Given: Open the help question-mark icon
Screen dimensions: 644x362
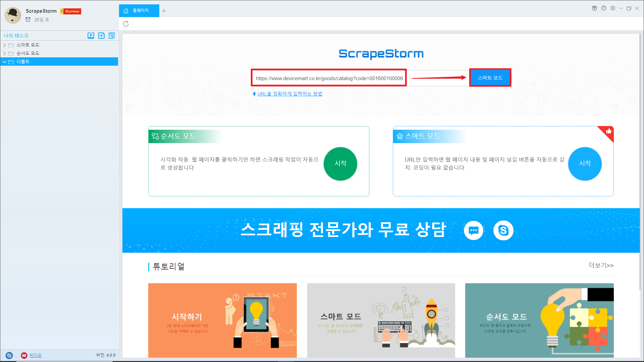Looking at the screenshot, I should coord(604,8).
